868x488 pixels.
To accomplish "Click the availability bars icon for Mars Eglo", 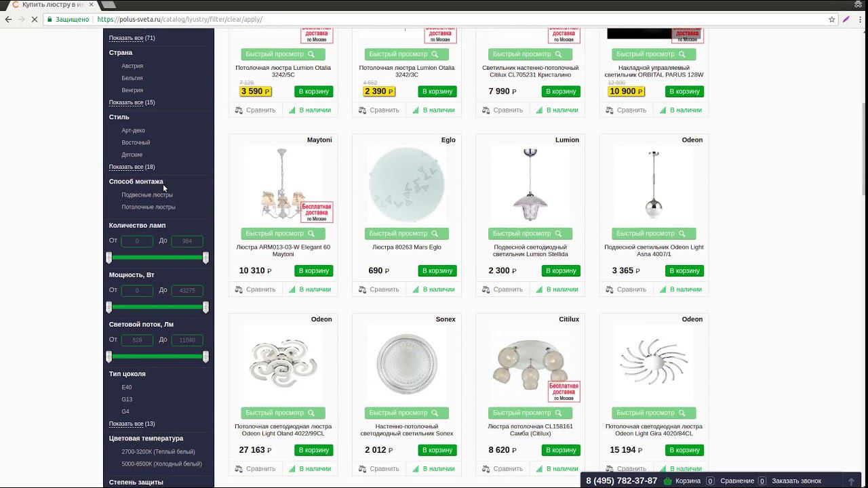I will point(416,289).
